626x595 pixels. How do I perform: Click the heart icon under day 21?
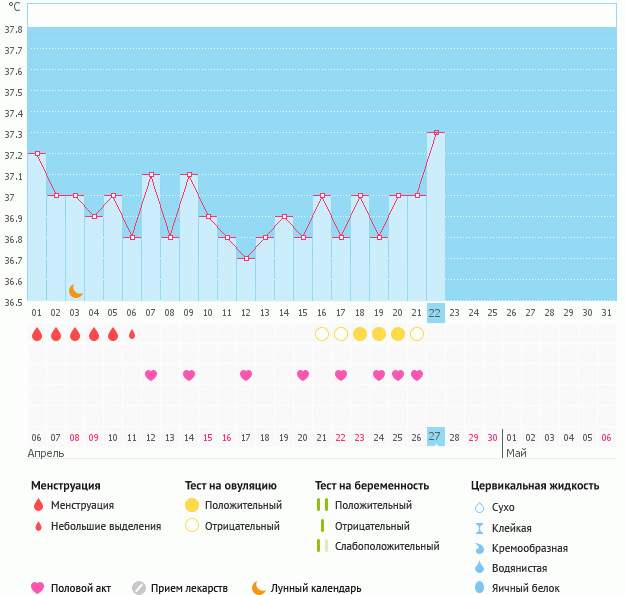point(417,375)
